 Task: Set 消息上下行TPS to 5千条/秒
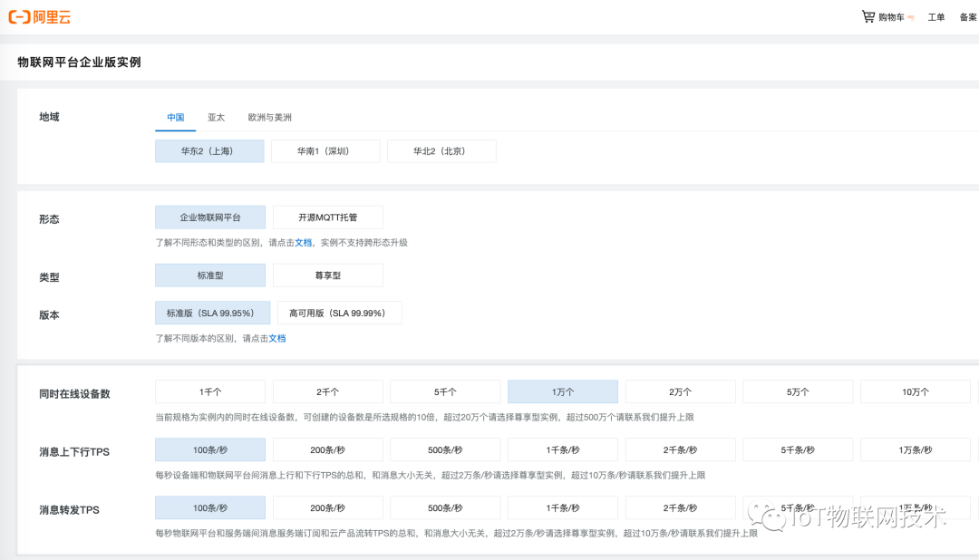[x=798, y=449]
